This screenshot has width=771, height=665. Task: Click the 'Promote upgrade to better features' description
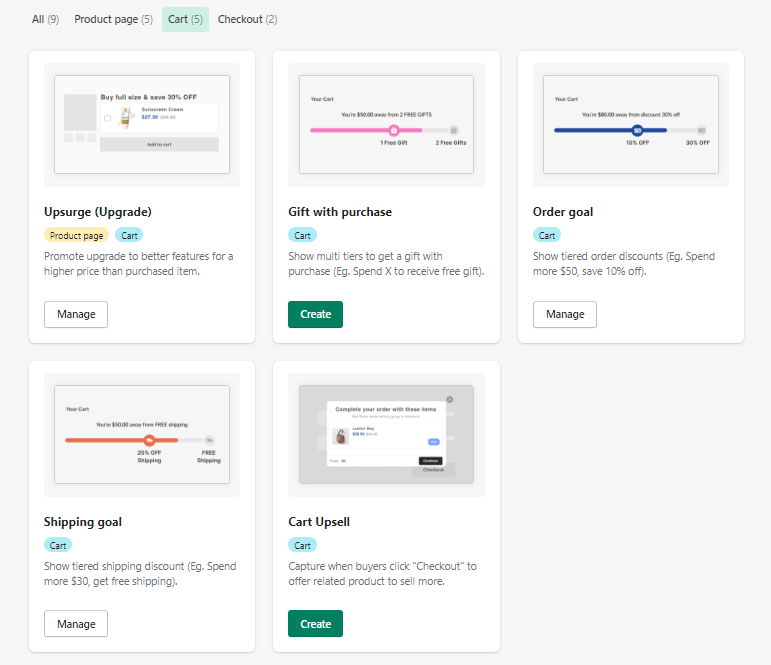(x=139, y=264)
